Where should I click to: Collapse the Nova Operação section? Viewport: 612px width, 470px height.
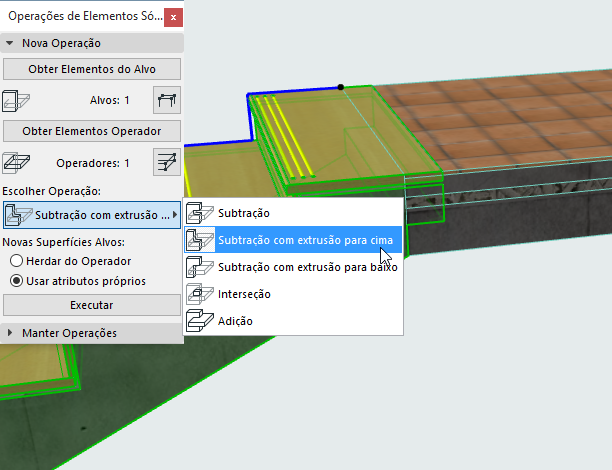click(10, 43)
